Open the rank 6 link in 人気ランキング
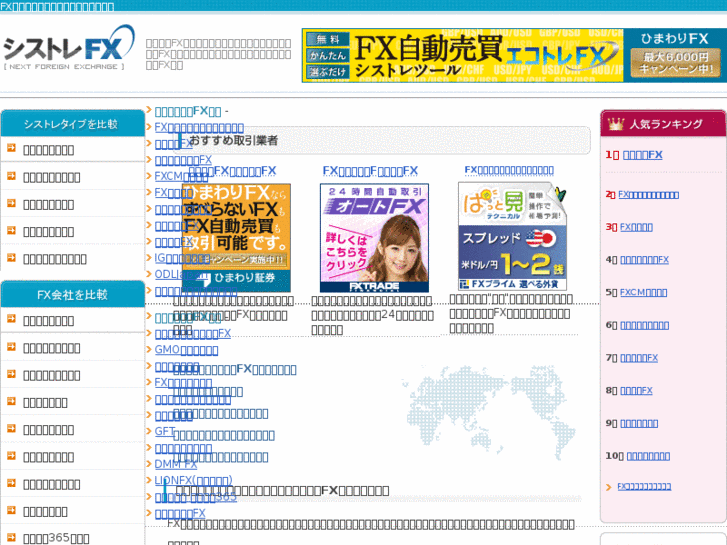 point(644,325)
